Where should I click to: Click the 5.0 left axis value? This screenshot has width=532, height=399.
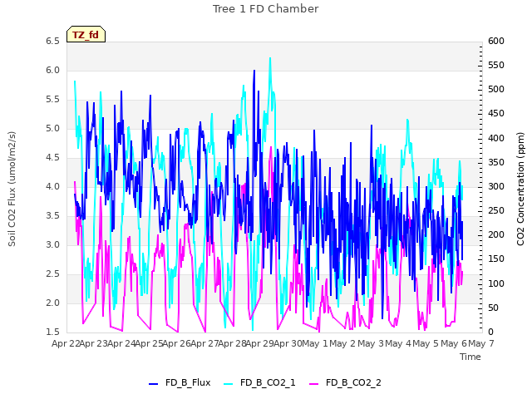click(x=53, y=129)
